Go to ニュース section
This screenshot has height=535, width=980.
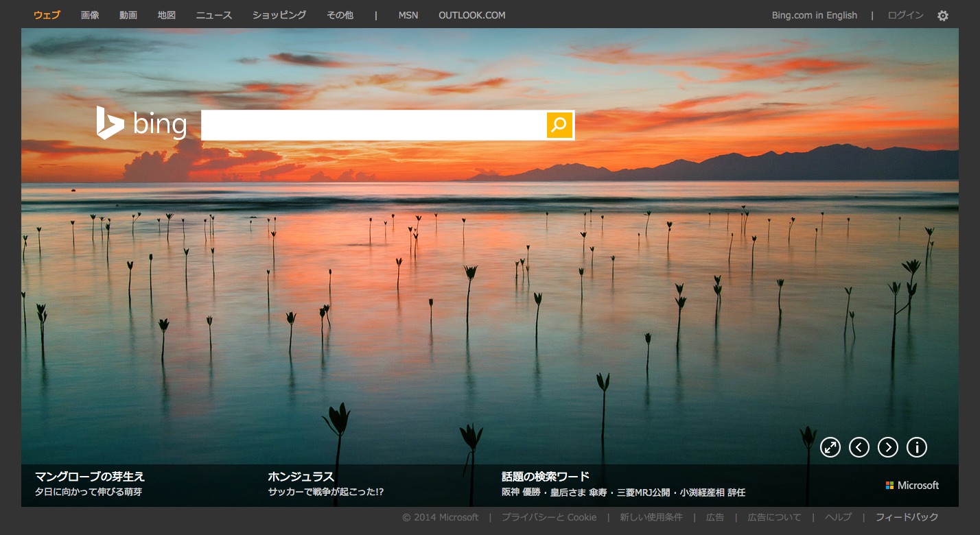214,15
